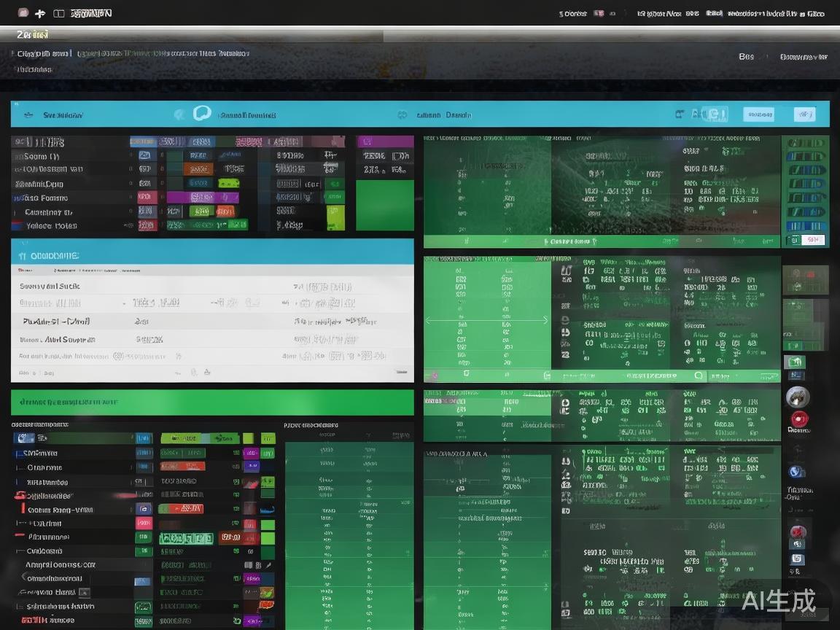This screenshot has height=630, width=840.
Task: Click the right arrow in the green chart panel
Action: pos(545,320)
